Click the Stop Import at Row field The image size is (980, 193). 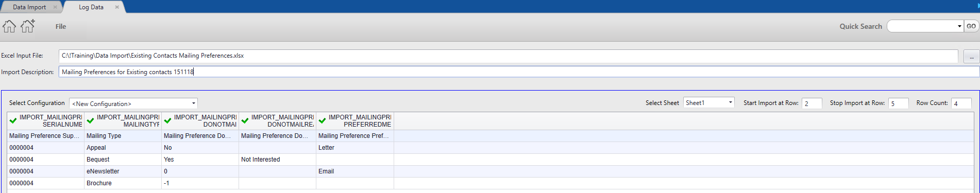pyautogui.click(x=899, y=103)
